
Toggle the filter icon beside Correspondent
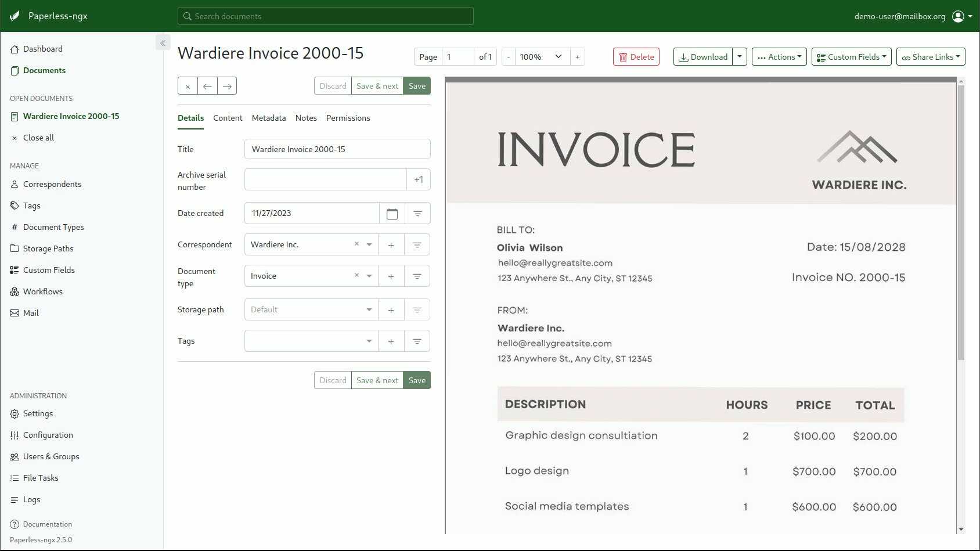pyautogui.click(x=417, y=244)
